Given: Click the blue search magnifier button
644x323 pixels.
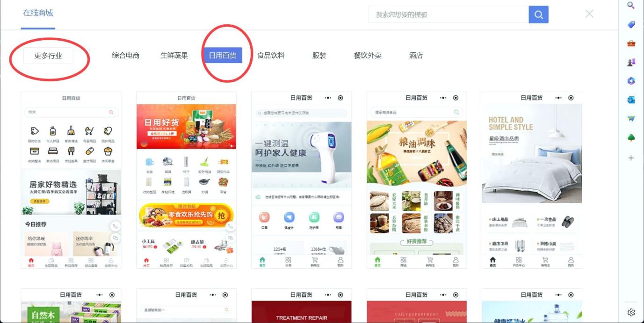Looking at the screenshot, I should [x=538, y=14].
